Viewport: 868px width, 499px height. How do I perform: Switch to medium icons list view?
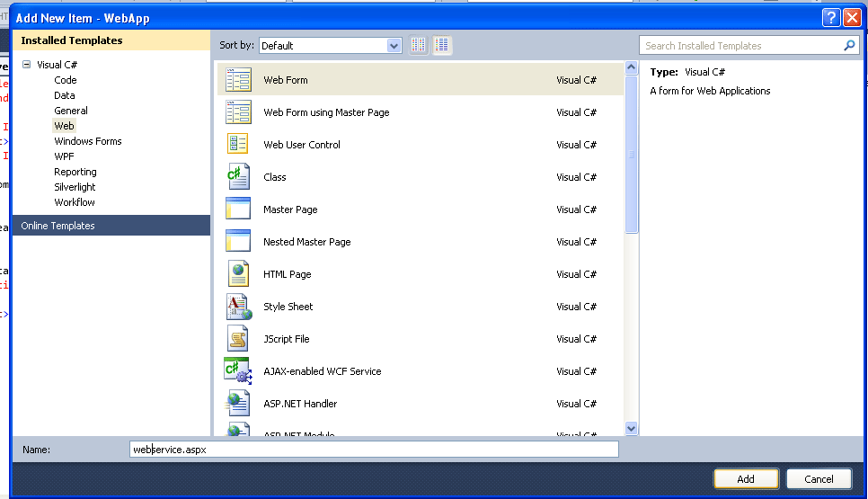tap(442, 45)
